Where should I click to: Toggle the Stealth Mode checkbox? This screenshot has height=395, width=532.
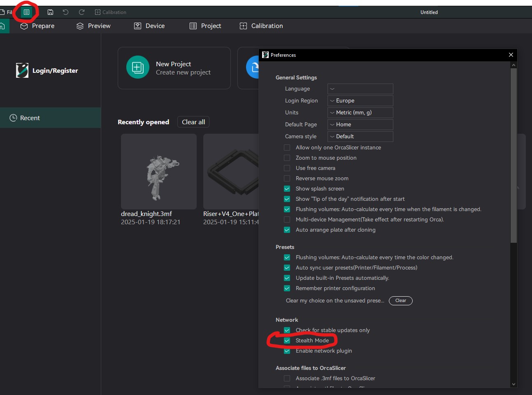(287, 341)
